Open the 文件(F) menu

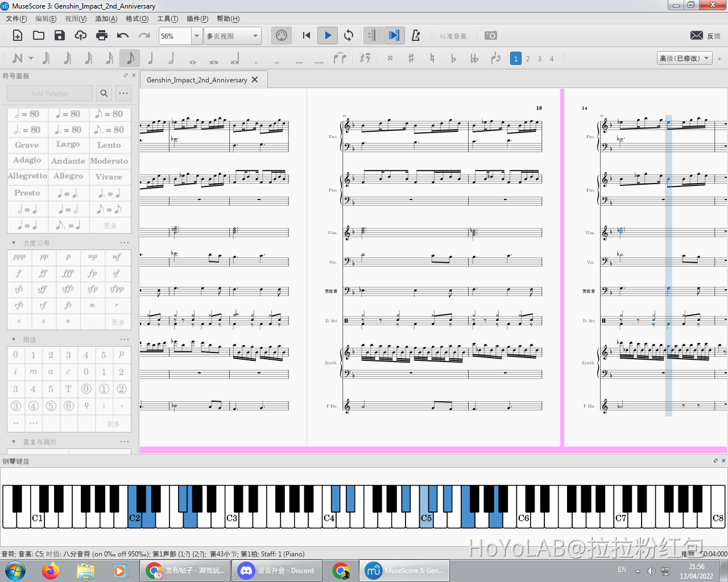16,19
